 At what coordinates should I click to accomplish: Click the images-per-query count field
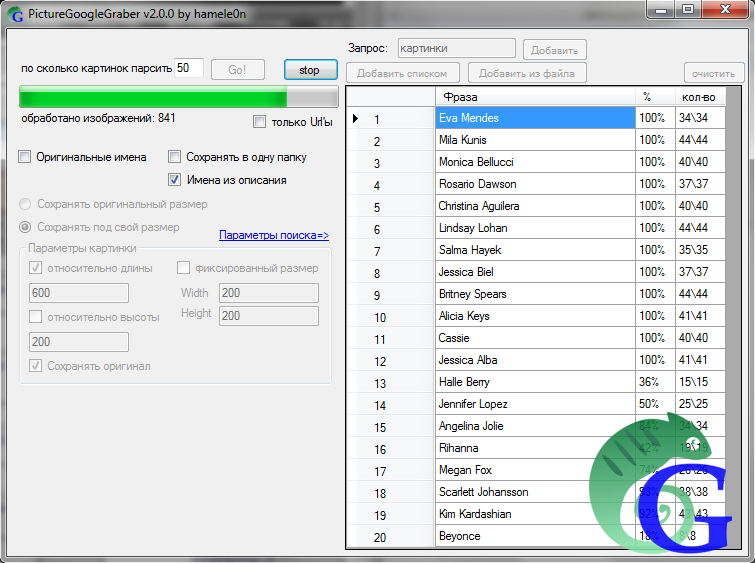(189, 68)
